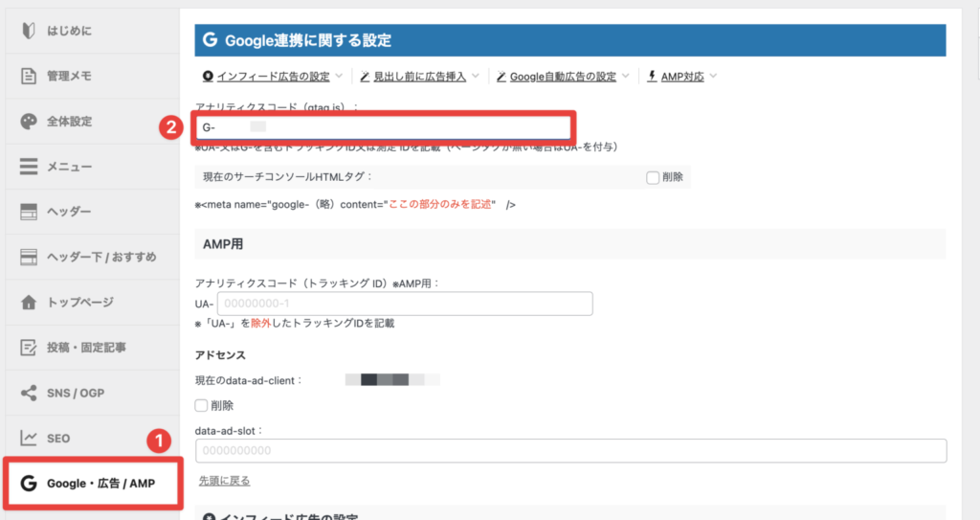980x520 pixels.
Task: Focus the UA- AMP tracking ID field
Action: pyautogui.click(x=405, y=304)
